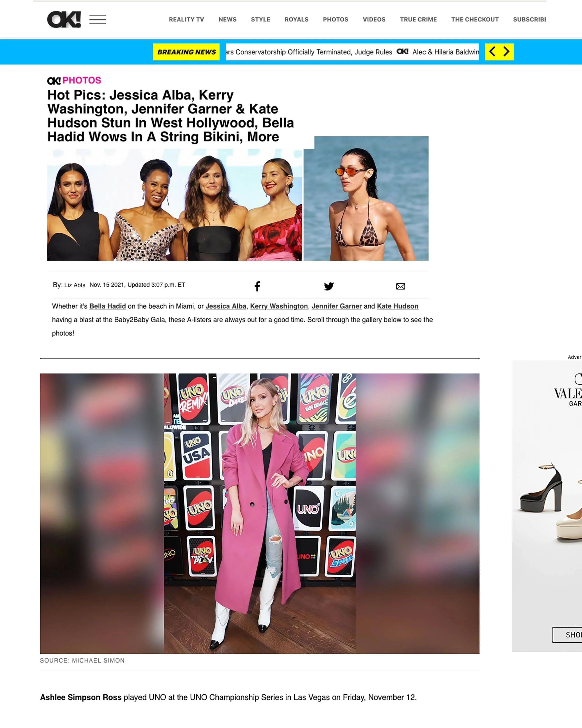Follow the Bella Hadid link
Image resolution: width=582 pixels, height=728 pixels.
[108, 306]
